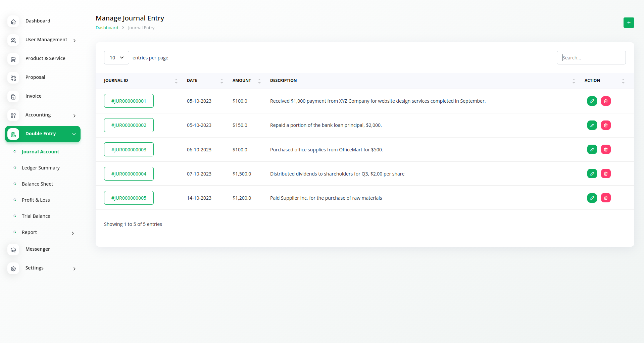Click the Messenger chat icon
The height and width of the screenshot is (343, 644).
13,250
